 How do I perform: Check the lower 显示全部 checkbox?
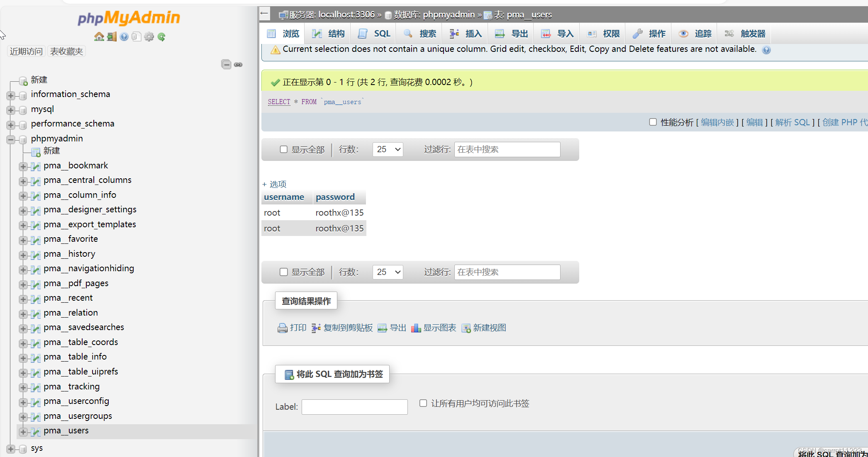point(283,272)
